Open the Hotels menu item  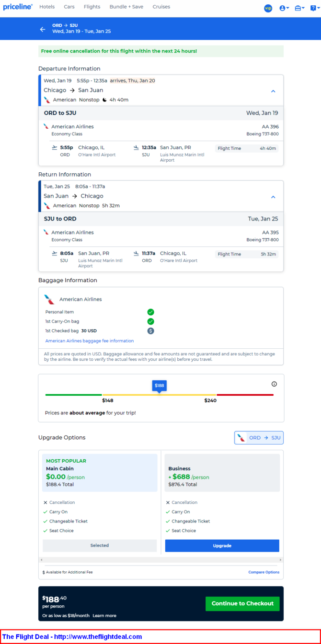tap(47, 7)
